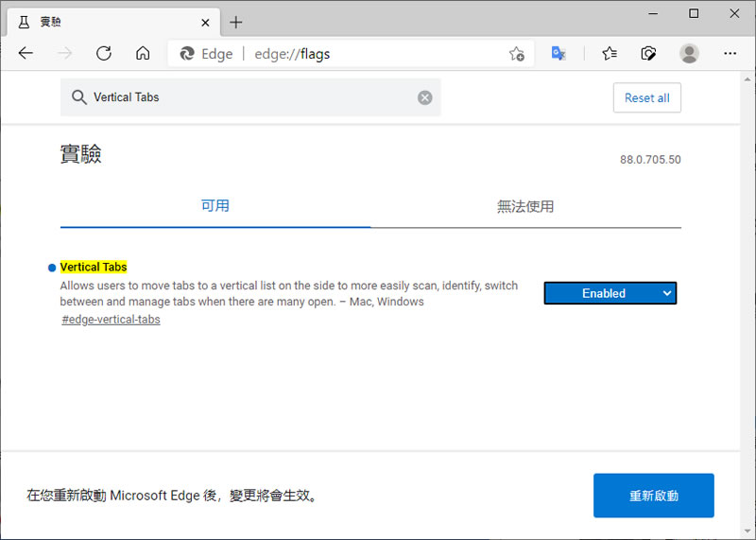Open the home page icon
The image size is (756, 540).
(143, 53)
